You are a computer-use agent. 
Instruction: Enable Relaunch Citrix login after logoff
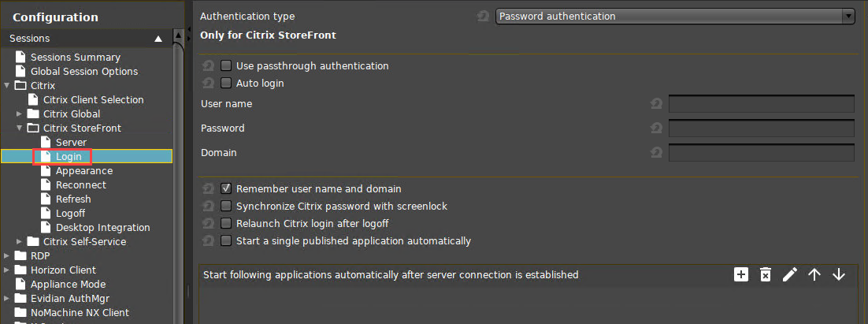pos(226,224)
